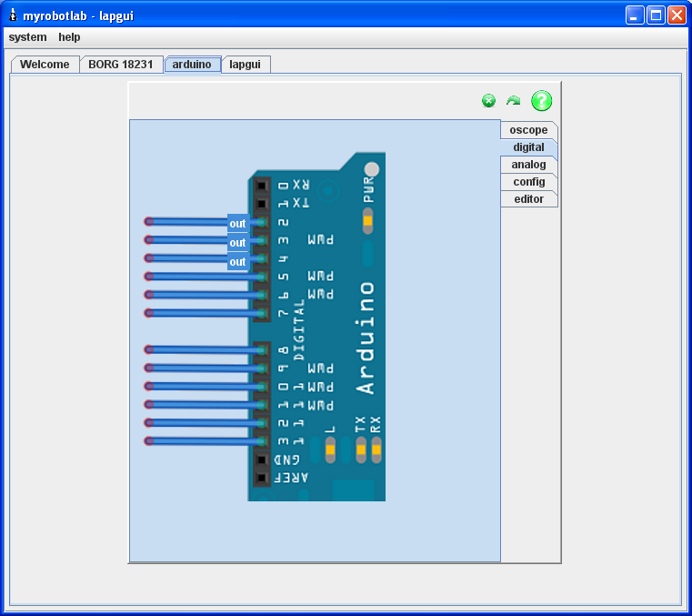
Task: Click the L LED on the board
Action: (x=330, y=450)
